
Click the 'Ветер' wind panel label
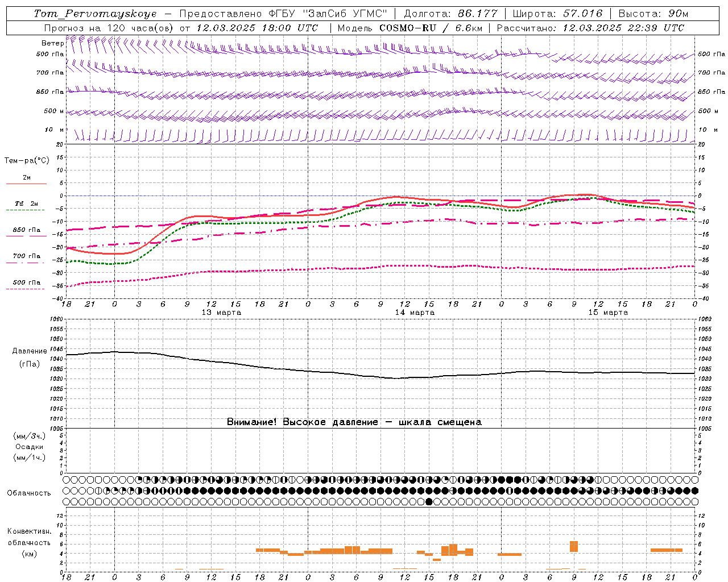click(52, 43)
